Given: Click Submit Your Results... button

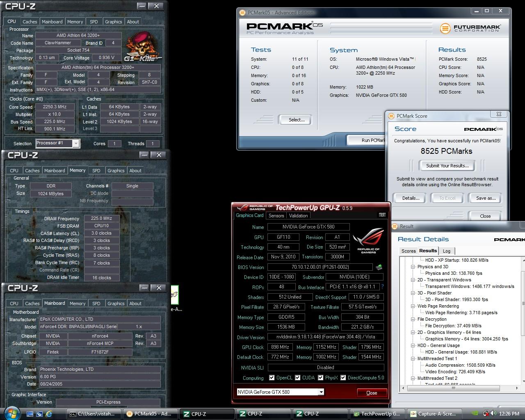Looking at the screenshot, I should point(447,166).
